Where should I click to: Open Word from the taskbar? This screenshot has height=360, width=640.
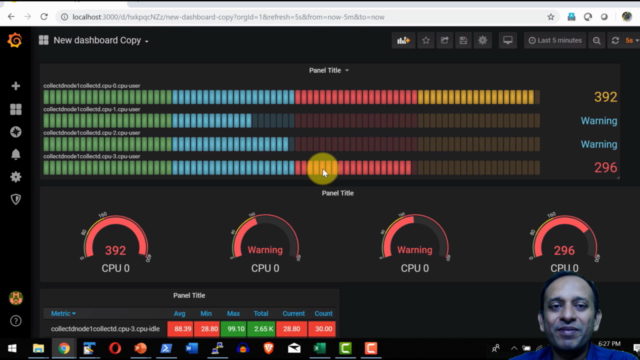pyautogui.click(x=191, y=348)
